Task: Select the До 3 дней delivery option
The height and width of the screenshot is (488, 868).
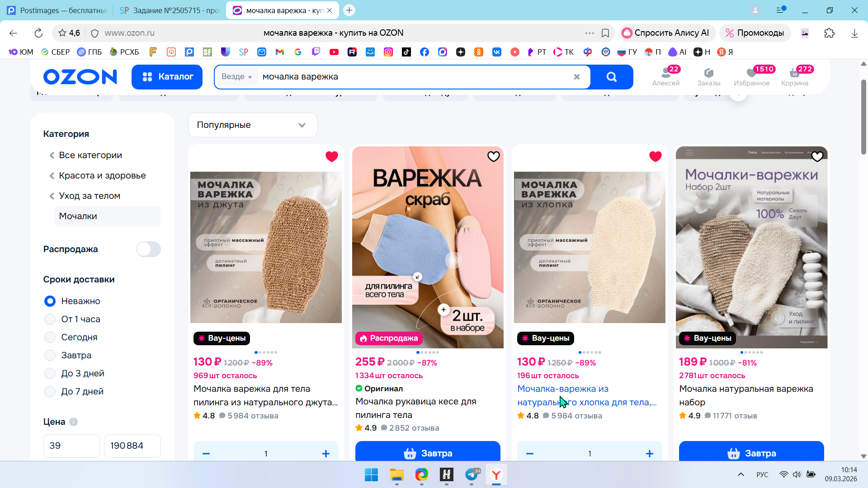Action: pyautogui.click(x=50, y=373)
